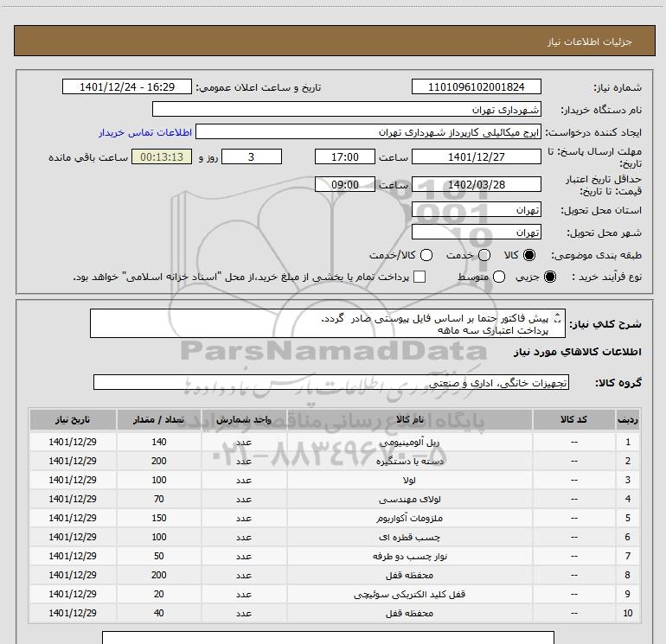Image resolution: width=666 pixels, height=644 pixels.
Task: Click the deadline time field 17:00
Action: point(345,157)
